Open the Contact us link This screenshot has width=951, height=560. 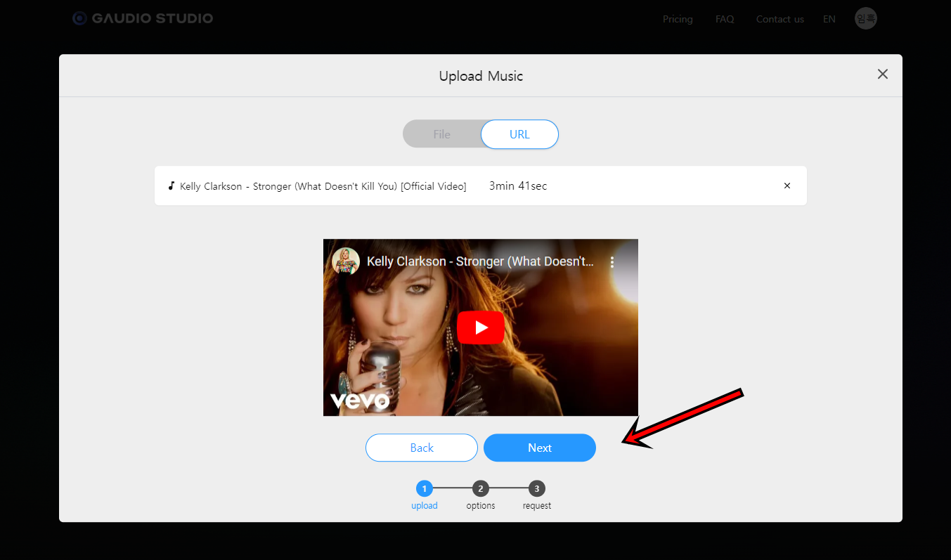click(779, 19)
